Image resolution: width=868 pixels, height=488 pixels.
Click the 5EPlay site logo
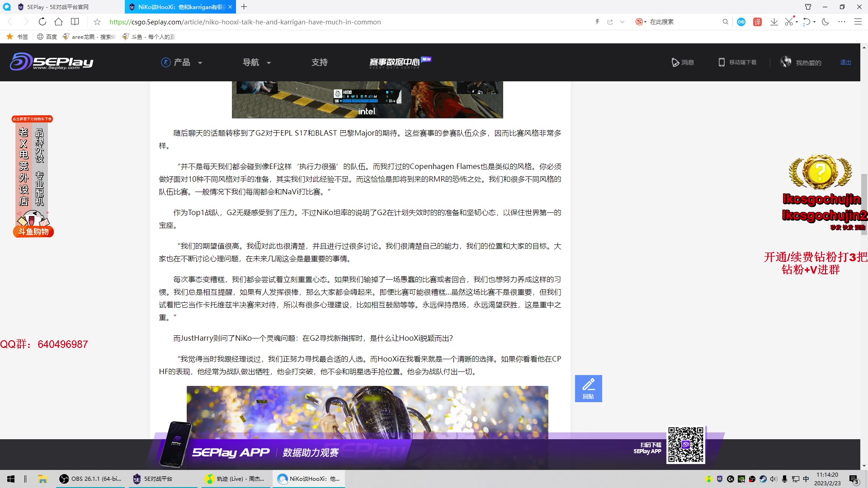pos(52,62)
